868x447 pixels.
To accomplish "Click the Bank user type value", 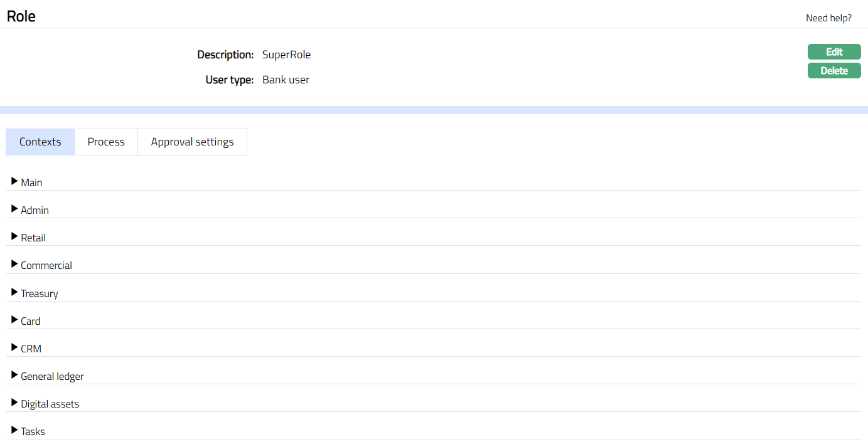I will [286, 80].
